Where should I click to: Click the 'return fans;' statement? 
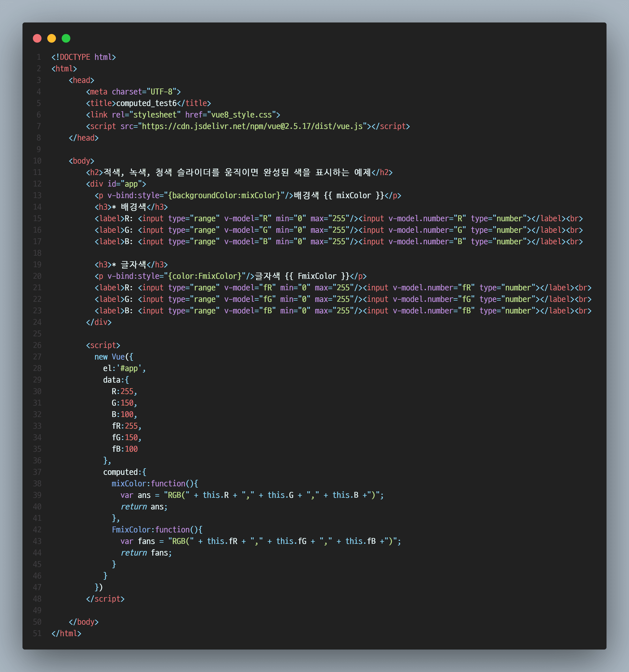[146, 553]
